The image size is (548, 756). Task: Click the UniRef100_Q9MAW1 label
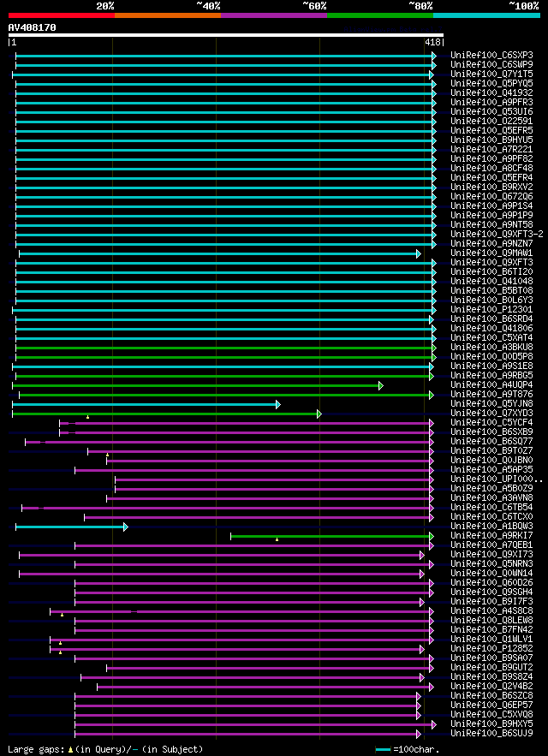tap(491, 253)
